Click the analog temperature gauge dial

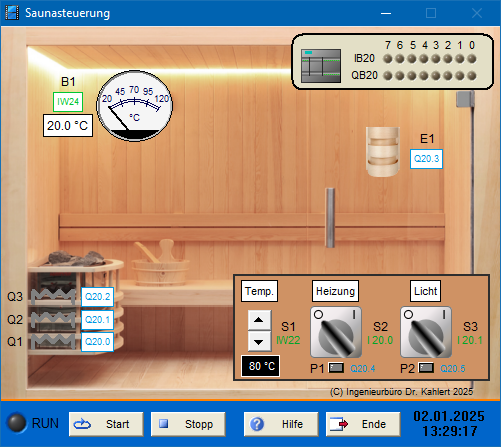tap(134, 106)
